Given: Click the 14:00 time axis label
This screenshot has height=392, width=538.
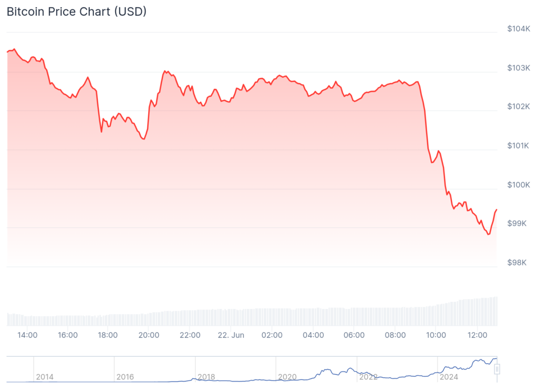Looking at the screenshot, I should point(27,335).
